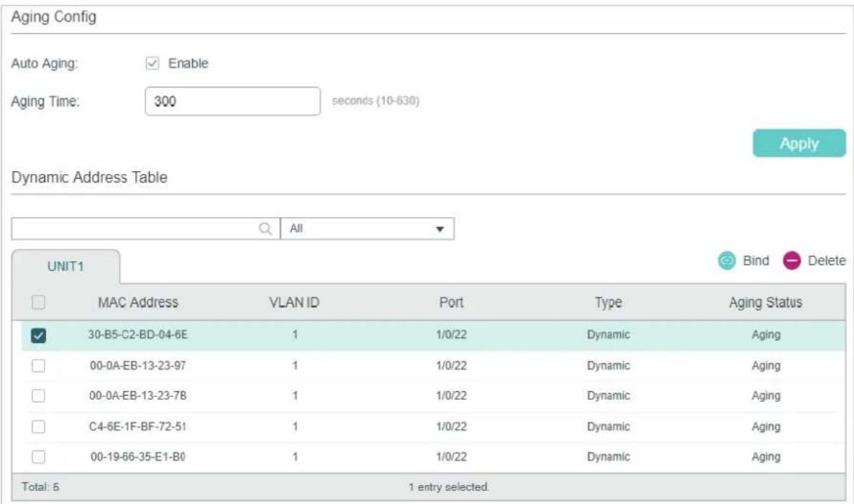Click port 1/0/22 in the 30-B5-C2-BD-04-6E row

click(451, 335)
